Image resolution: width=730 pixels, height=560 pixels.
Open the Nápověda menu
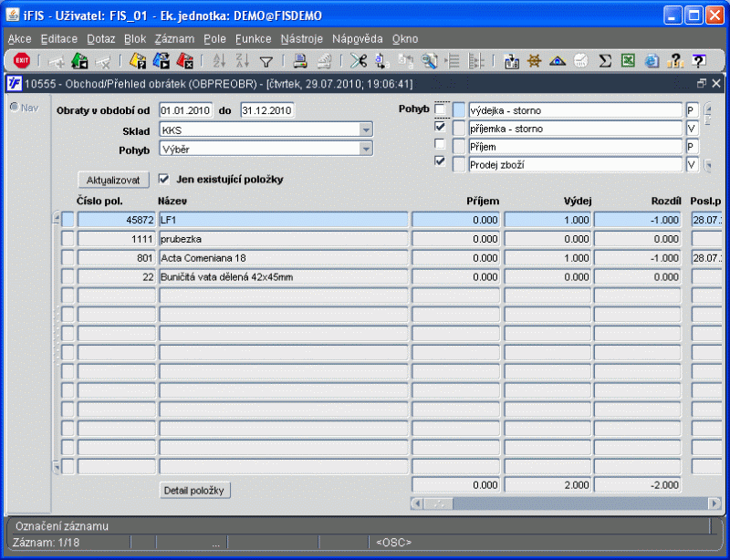[358, 39]
